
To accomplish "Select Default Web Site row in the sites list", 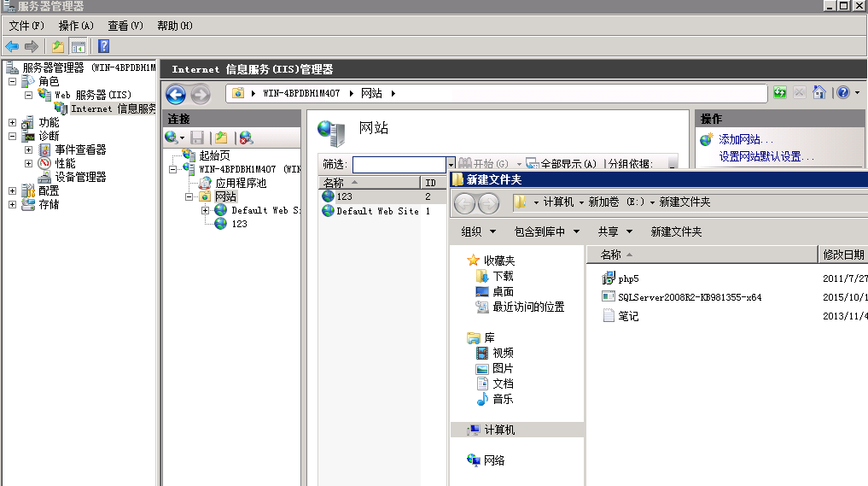I will click(x=382, y=211).
